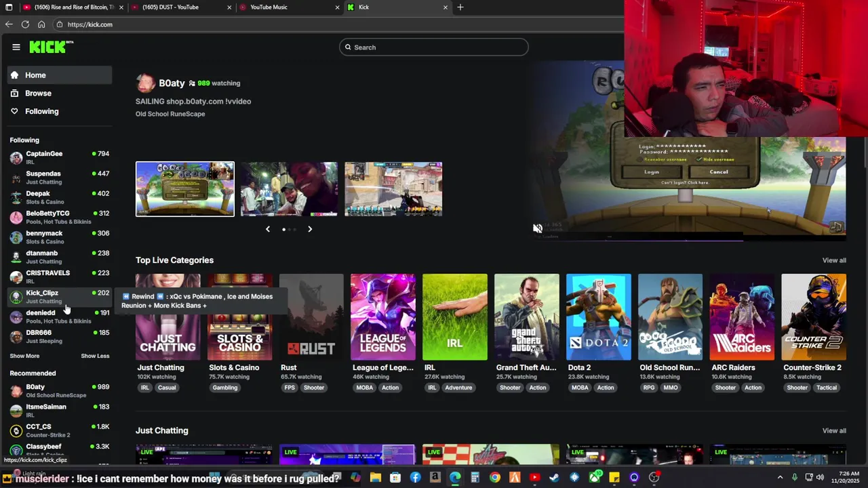Open Facebook from taskbar

(415, 478)
